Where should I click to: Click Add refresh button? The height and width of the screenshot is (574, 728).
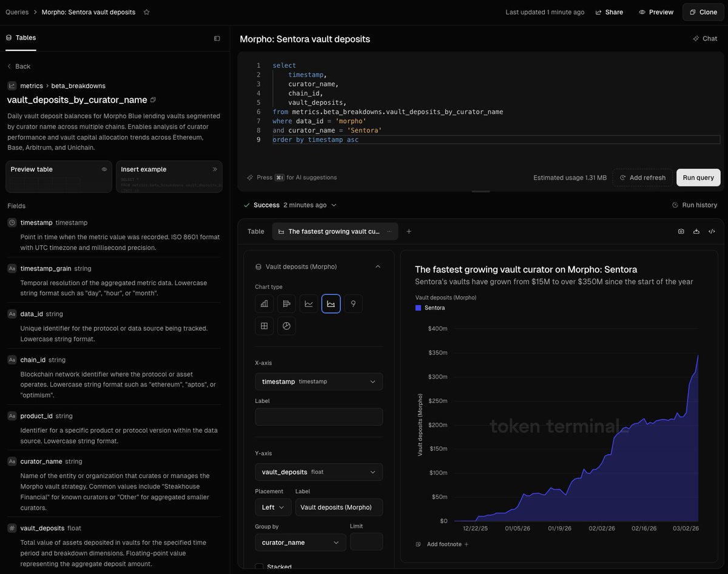click(642, 177)
